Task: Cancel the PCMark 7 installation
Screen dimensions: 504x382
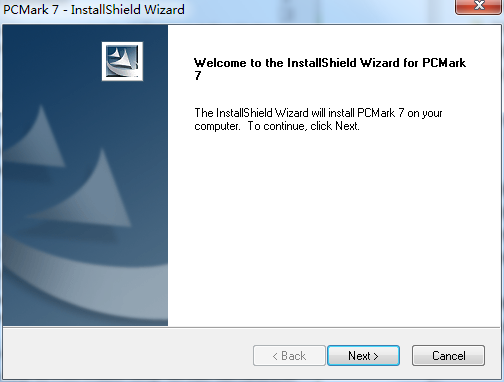Action: pyautogui.click(x=448, y=356)
